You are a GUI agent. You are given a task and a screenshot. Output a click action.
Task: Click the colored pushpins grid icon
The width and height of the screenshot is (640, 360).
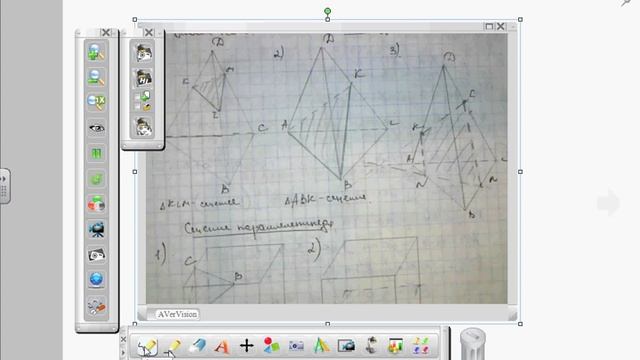420,346
